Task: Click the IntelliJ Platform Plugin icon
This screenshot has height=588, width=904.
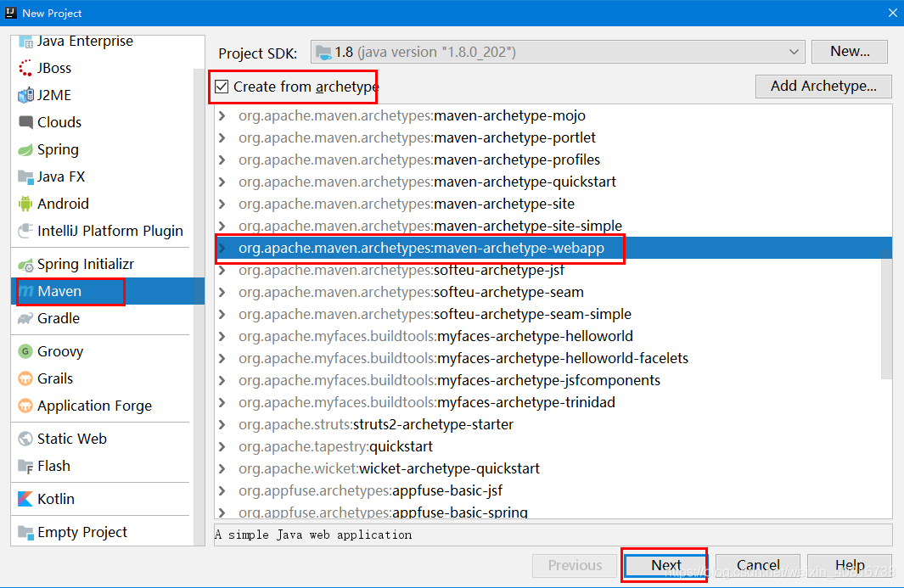Action: [25, 231]
